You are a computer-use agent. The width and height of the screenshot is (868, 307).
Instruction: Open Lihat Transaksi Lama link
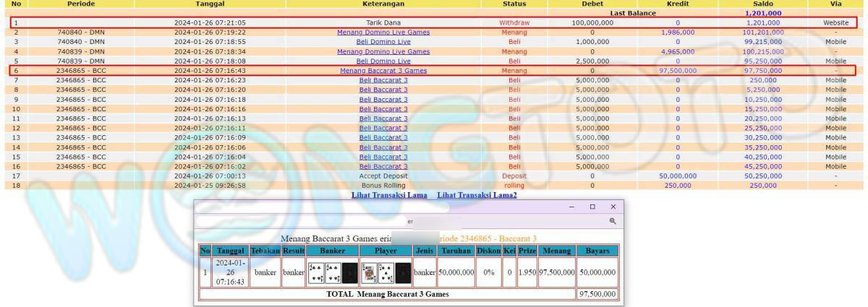pos(389,195)
